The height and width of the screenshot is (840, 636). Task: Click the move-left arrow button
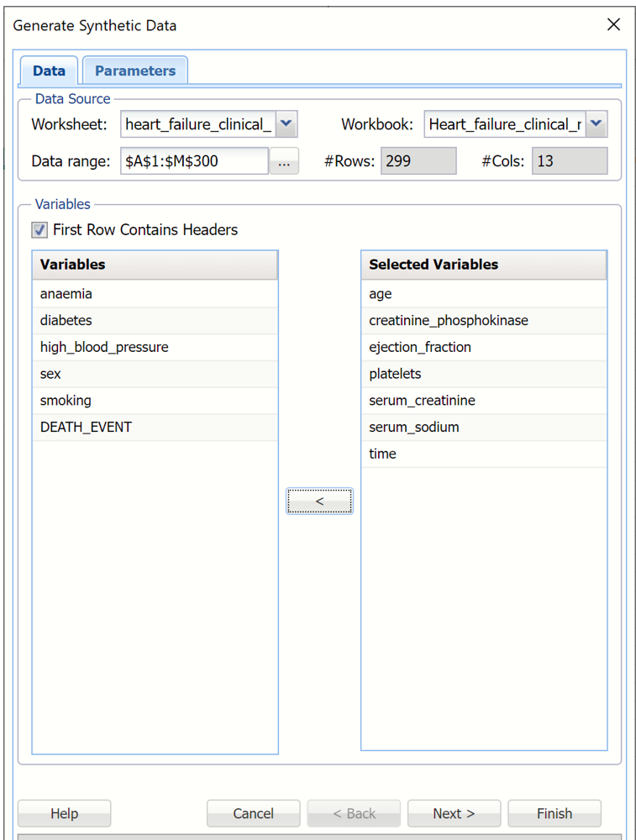coord(319,501)
